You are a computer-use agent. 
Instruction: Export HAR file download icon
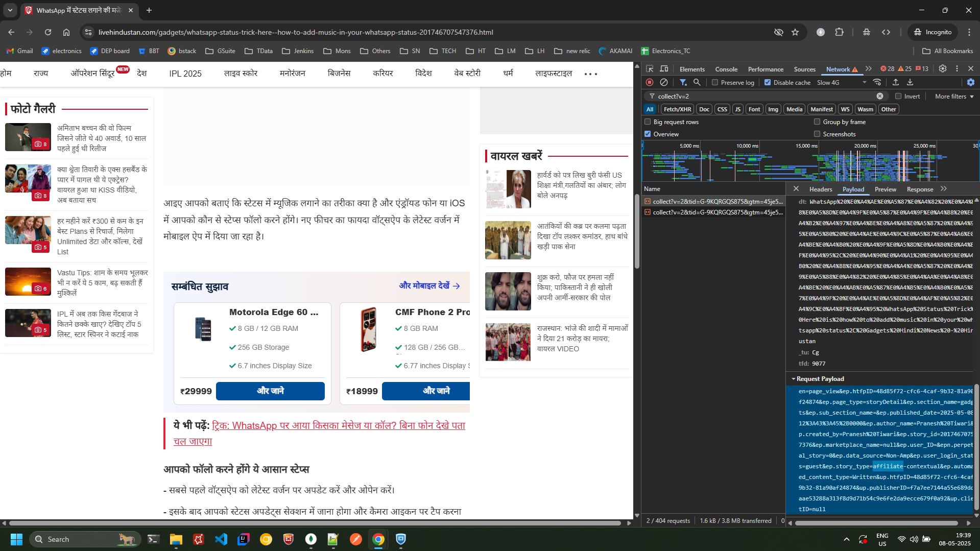pyautogui.click(x=910, y=82)
